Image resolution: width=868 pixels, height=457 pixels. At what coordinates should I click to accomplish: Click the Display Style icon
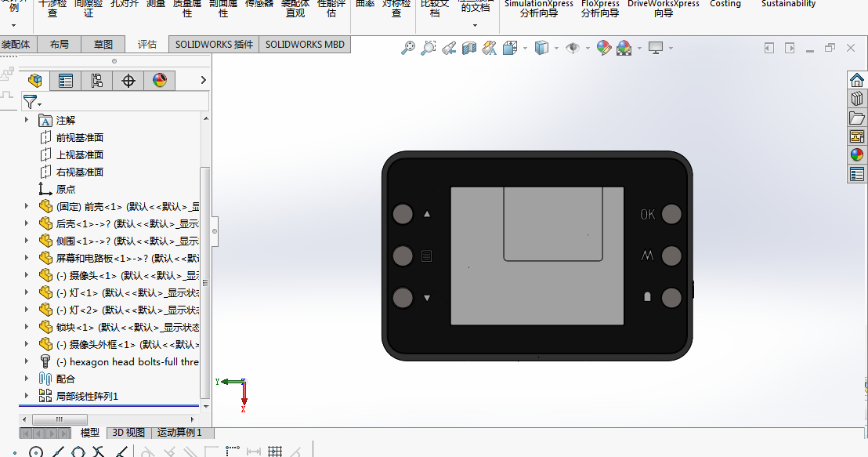coord(541,48)
